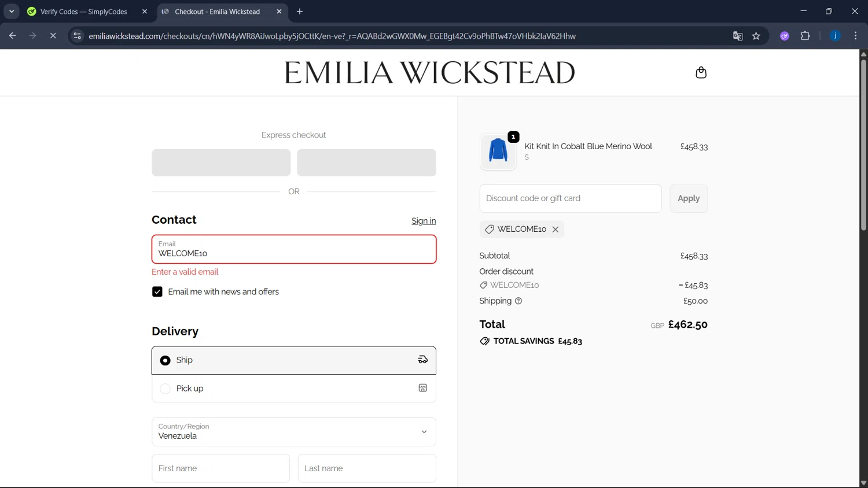Choose the Pick up delivery option
The image size is (868, 488).
[294, 389]
